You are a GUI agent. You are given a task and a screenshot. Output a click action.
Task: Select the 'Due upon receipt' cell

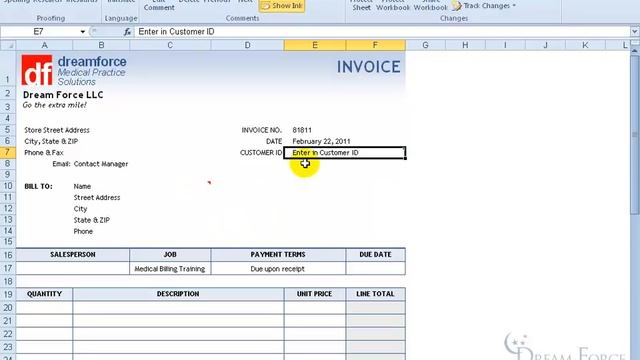tap(278, 269)
